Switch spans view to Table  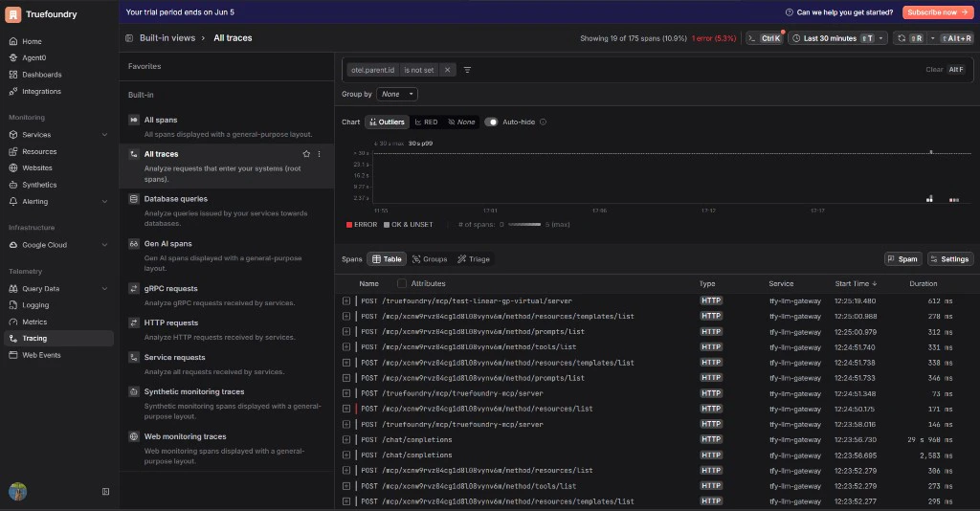pos(387,259)
